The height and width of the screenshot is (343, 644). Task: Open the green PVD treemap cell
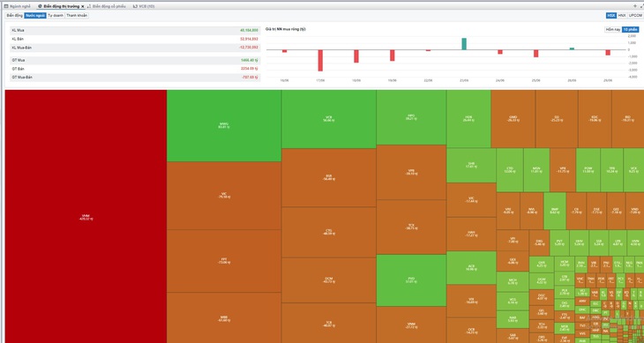pos(411,280)
